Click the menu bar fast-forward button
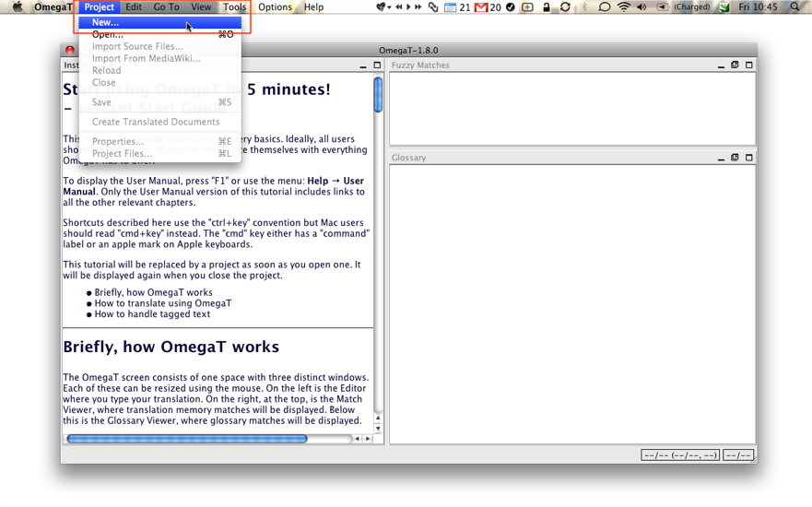 [418, 6]
